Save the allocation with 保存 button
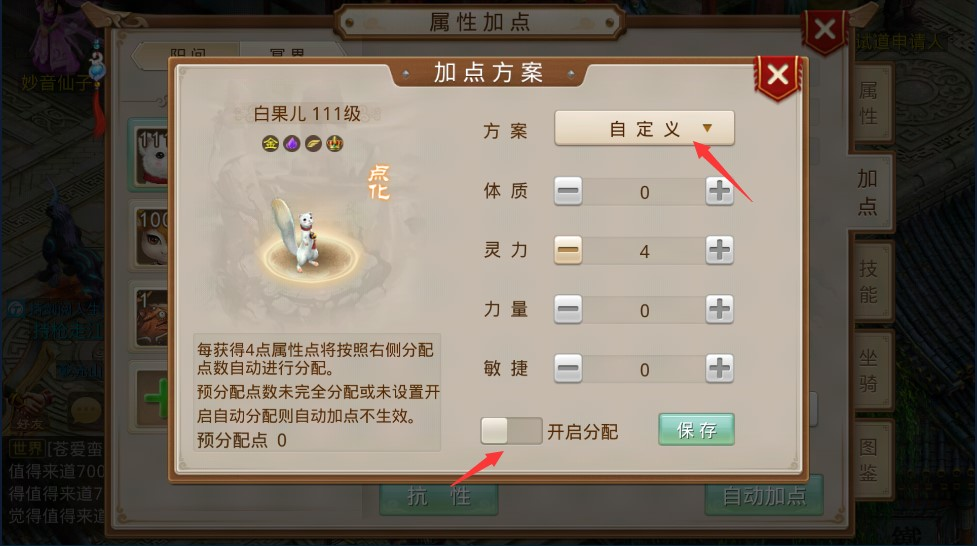 (696, 429)
